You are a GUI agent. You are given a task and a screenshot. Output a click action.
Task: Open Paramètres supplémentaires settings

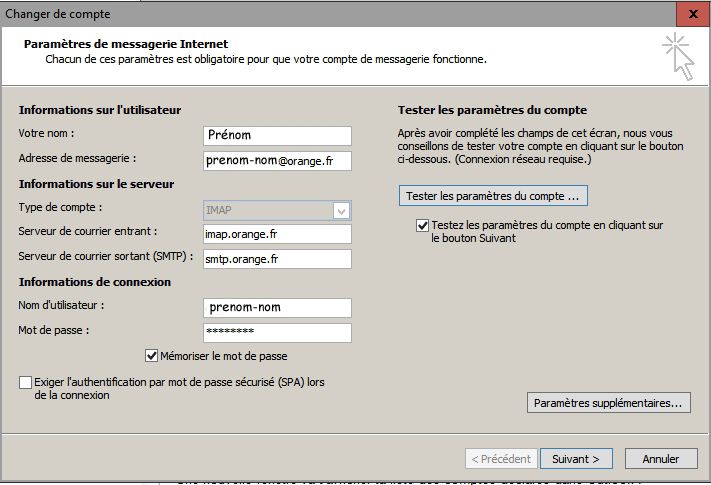[608, 403]
